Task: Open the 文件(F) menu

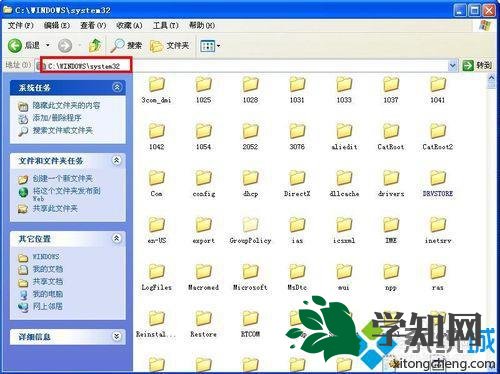Action: point(21,25)
